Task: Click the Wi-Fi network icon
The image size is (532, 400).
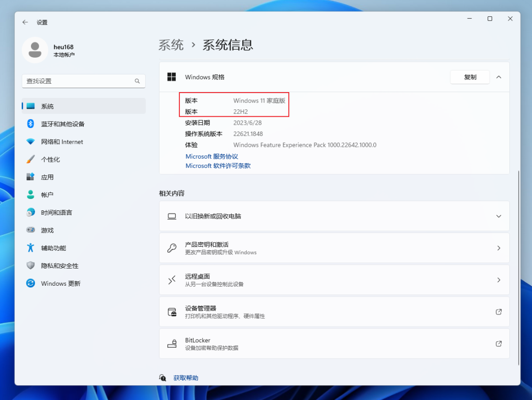Action: coord(31,141)
